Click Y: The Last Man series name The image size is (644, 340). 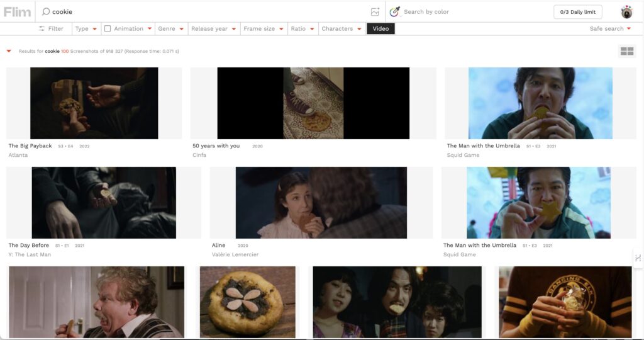point(30,254)
